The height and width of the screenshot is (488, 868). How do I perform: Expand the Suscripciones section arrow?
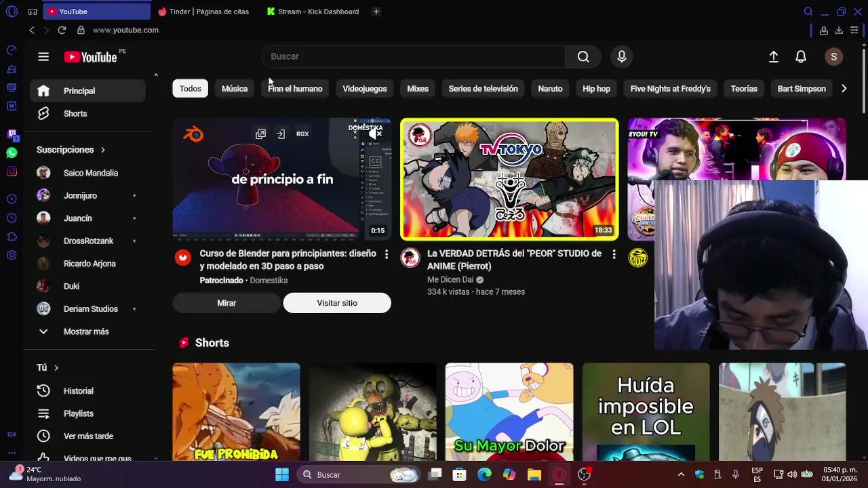click(103, 150)
